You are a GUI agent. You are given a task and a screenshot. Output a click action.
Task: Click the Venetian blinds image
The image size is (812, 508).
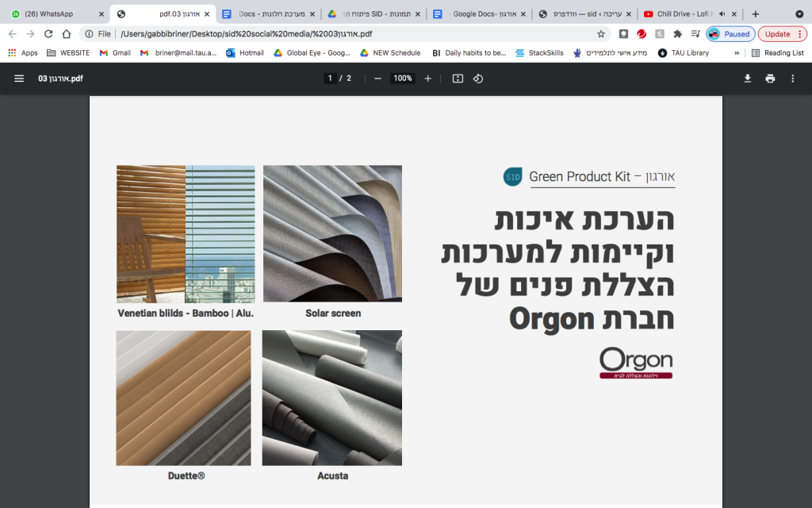point(186,234)
